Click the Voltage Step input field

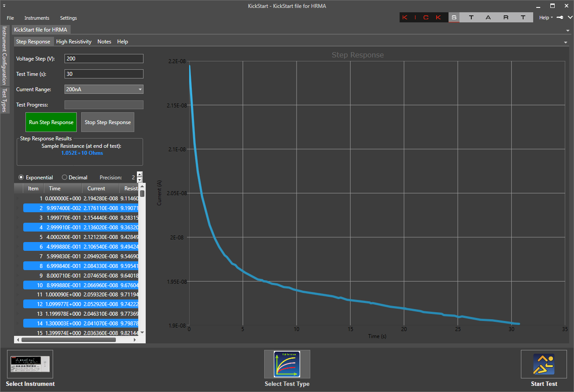[104, 58]
